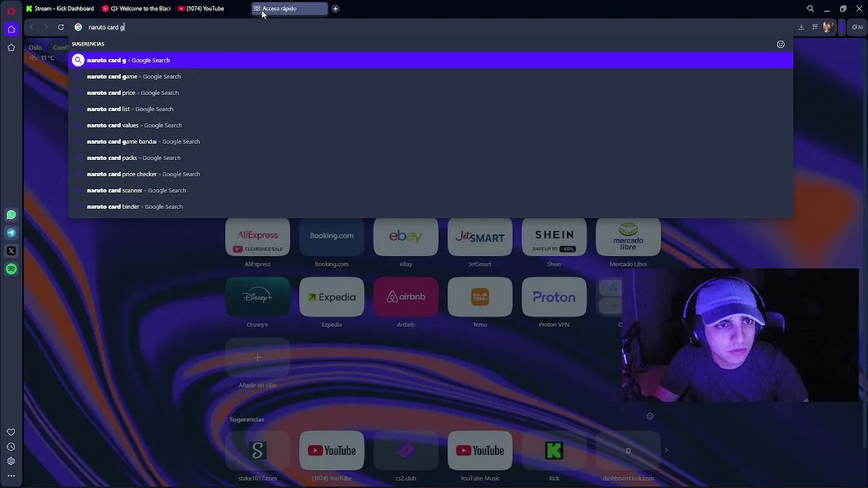Open the JetSMART speed dial tile
Image resolution: width=868 pixels, height=488 pixels.
click(x=480, y=237)
